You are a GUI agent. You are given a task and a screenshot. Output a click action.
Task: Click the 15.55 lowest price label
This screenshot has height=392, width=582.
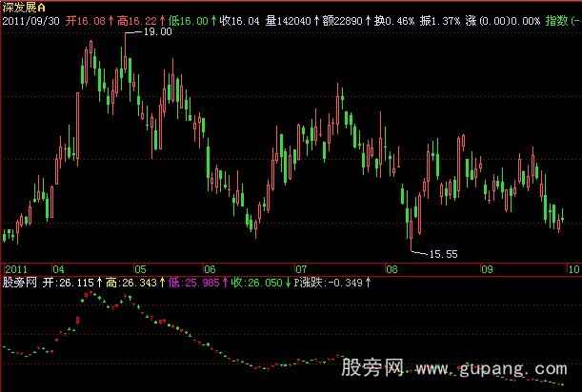(x=443, y=254)
